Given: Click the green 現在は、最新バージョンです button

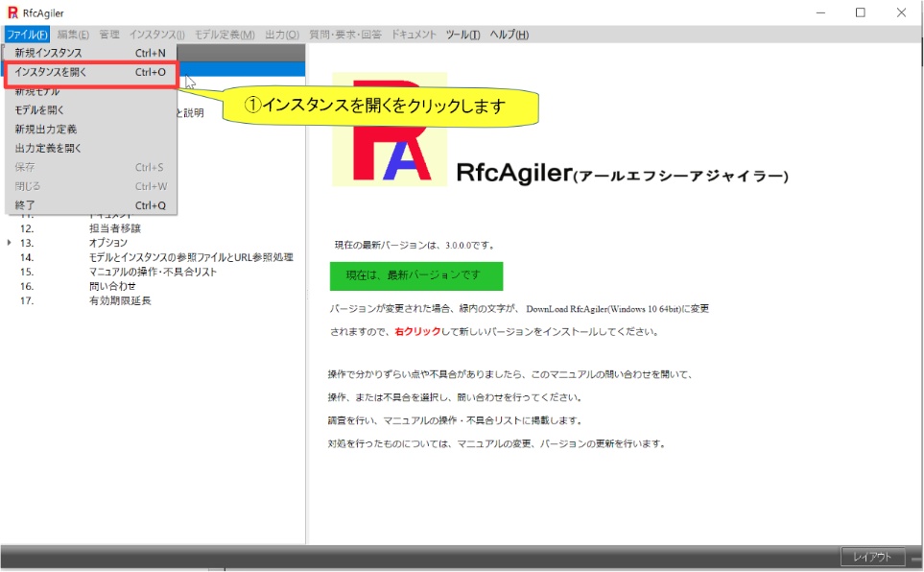Looking at the screenshot, I should [416, 275].
